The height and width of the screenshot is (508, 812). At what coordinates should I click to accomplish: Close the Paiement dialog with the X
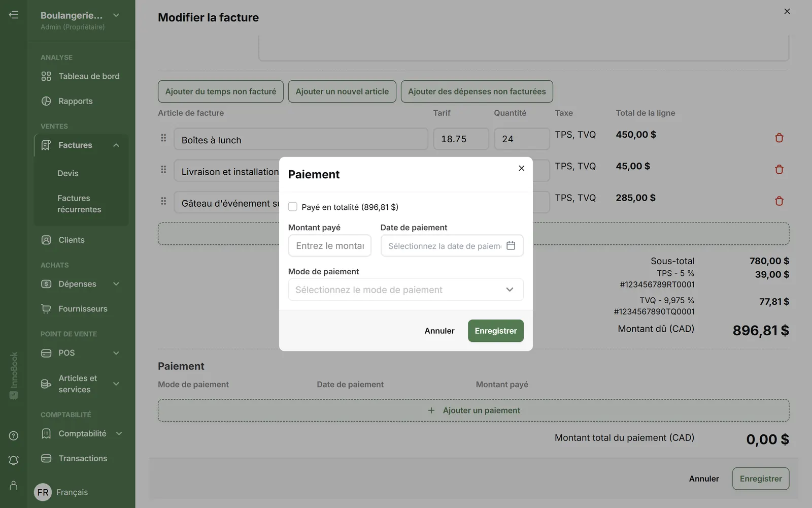point(521,168)
